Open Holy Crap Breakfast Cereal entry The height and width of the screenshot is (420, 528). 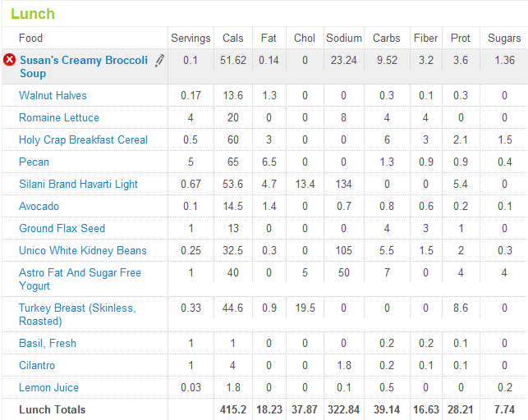[83, 140]
